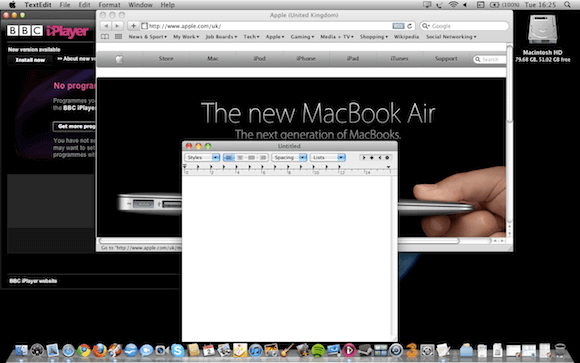Viewport: 580px width, 363px height.
Task: Justify text in TextEdit toolbar
Action: [252, 158]
